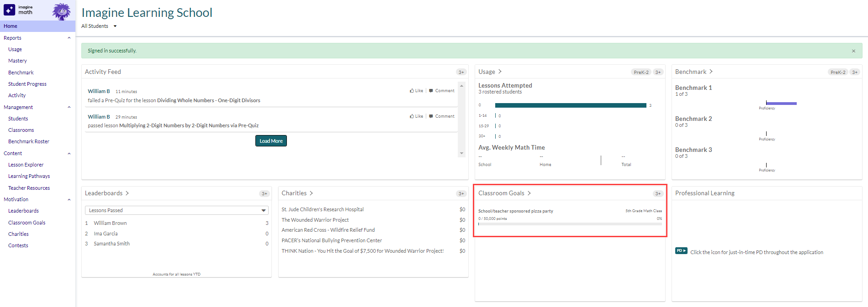Open Learning Pathways

(x=29, y=176)
